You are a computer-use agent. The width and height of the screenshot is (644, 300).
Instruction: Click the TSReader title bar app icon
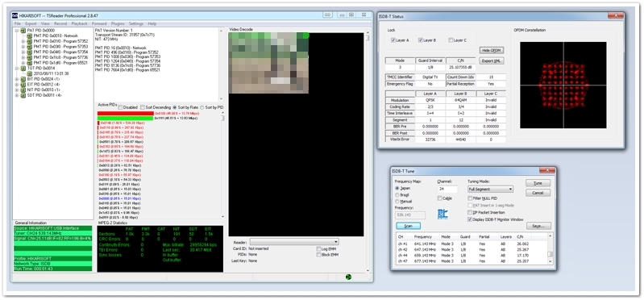(15, 15)
